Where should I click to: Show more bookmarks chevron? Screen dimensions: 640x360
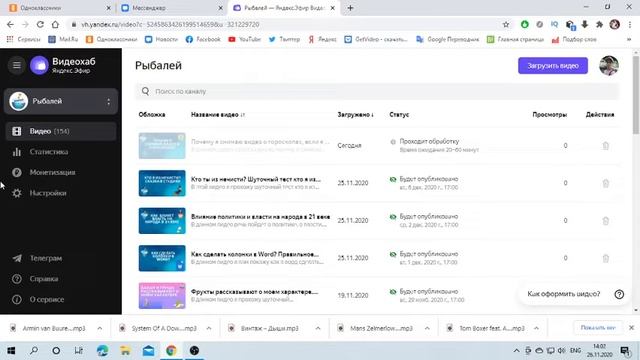(629, 40)
